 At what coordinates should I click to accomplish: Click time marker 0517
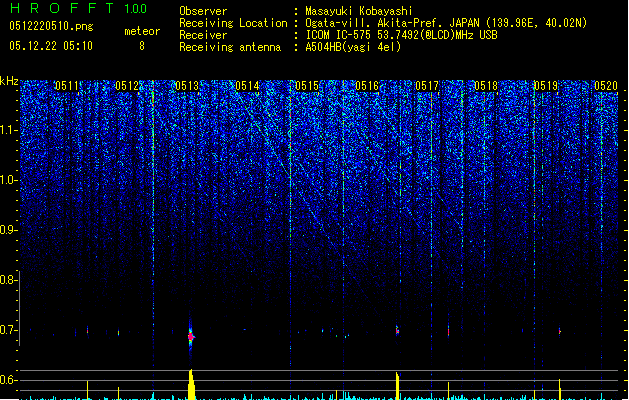(x=427, y=86)
